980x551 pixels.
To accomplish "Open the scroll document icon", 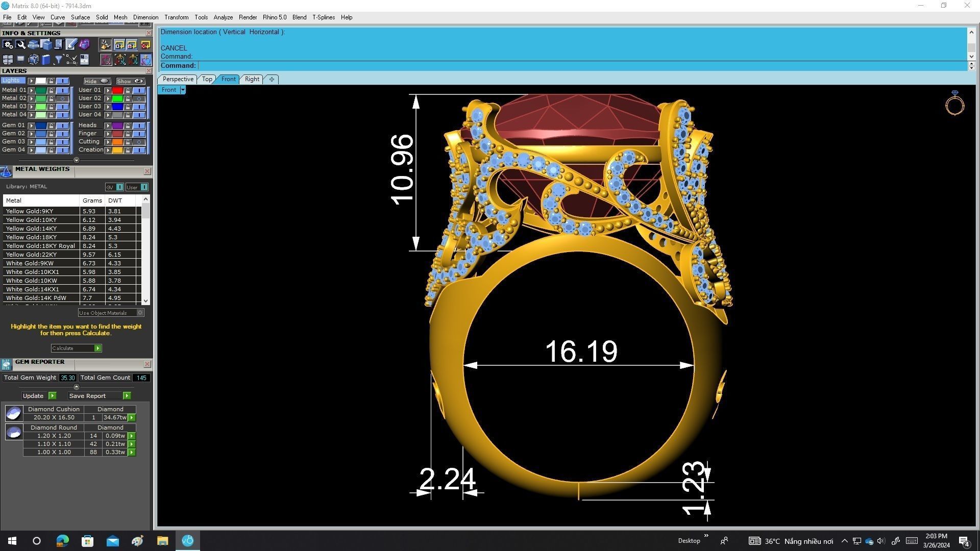I will click(58, 44).
